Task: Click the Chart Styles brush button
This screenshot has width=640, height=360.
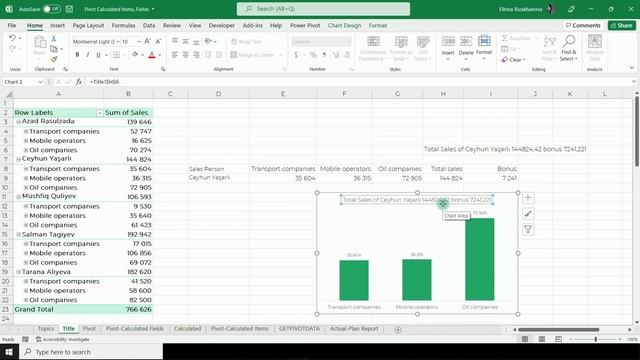Action: (x=528, y=213)
